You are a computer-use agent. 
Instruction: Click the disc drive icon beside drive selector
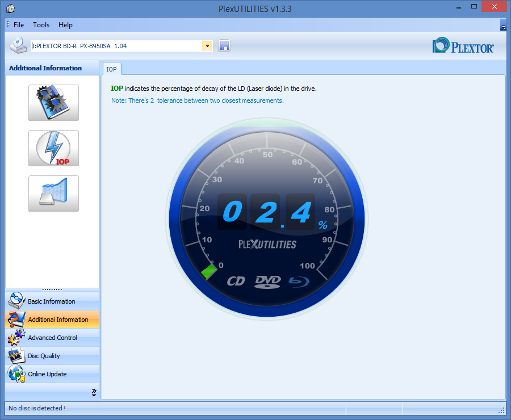[18, 45]
